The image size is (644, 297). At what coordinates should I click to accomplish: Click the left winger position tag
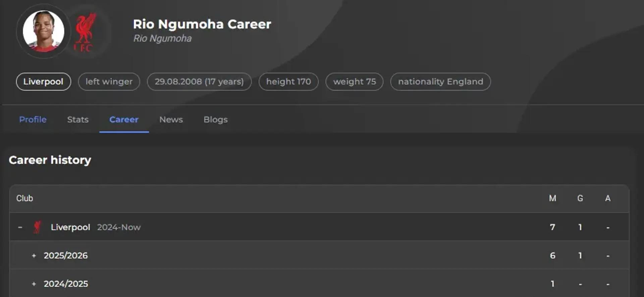[x=109, y=82]
